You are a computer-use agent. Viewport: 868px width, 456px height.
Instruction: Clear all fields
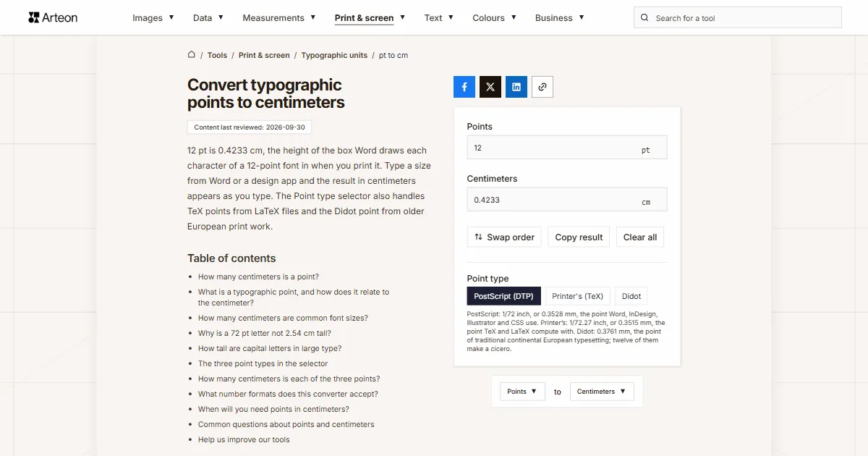pyautogui.click(x=640, y=237)
